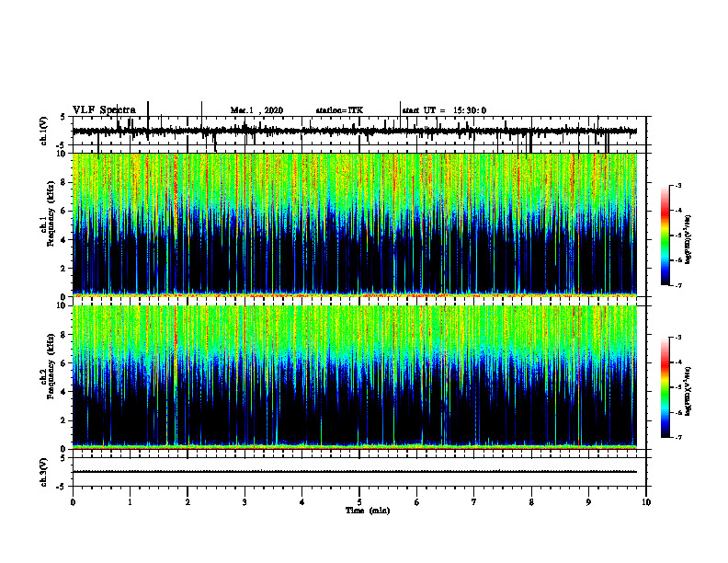This screenshot has width=728, height=563.
Task: Click the "-5" voltage tick of ch.3(V)
Action: [x=63, y=487]
